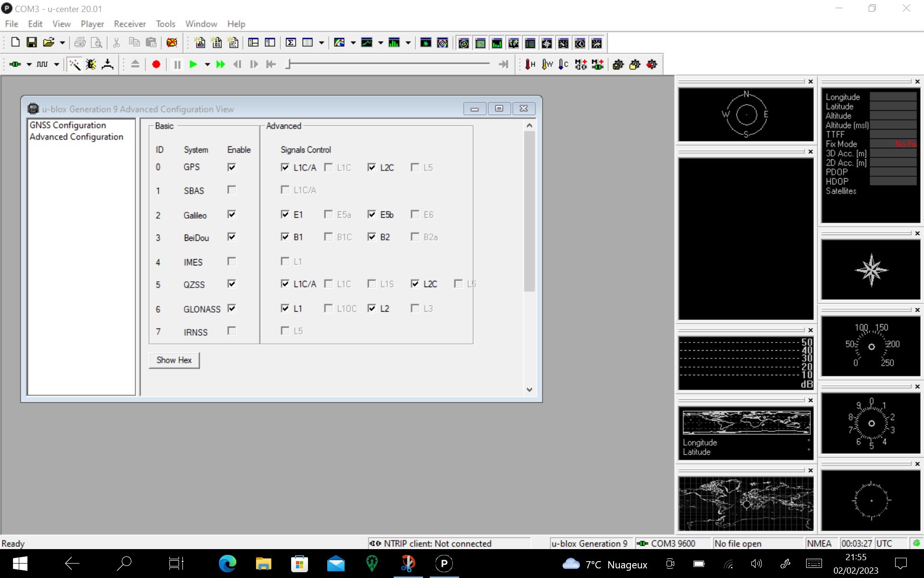This screenshot has height=578, width=924.
Task: Click the Warm start thermometer W icon
Action: pos(547,64)
